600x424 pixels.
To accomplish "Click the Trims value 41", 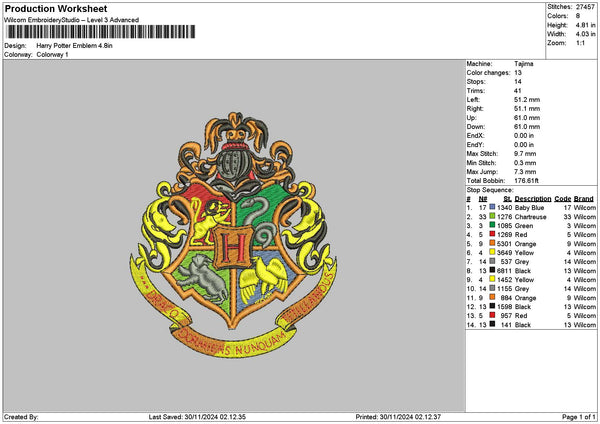I will point(518,91).
